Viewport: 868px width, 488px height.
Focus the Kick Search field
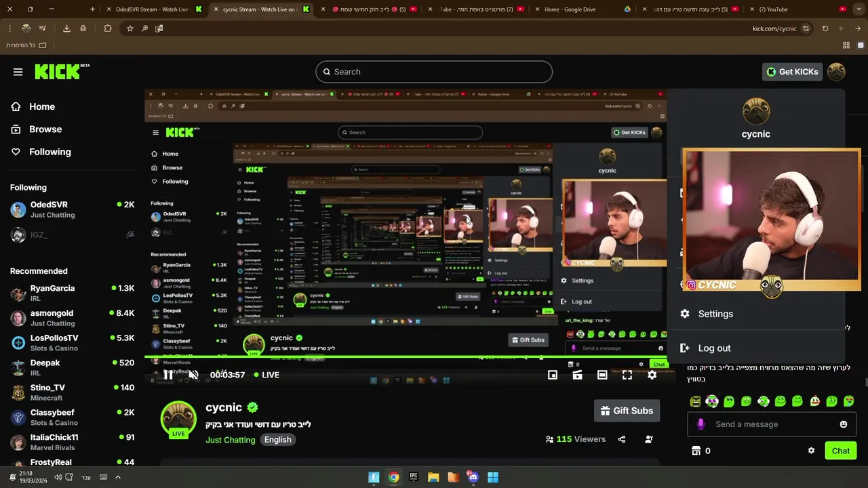click(434, 72)
